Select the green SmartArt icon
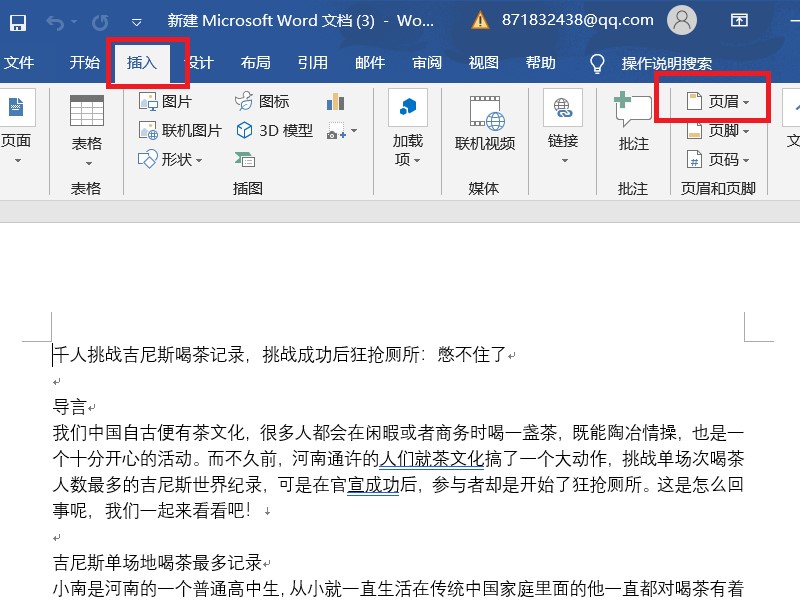The height and width of the screenshot is (600, 800). [245, 159]
